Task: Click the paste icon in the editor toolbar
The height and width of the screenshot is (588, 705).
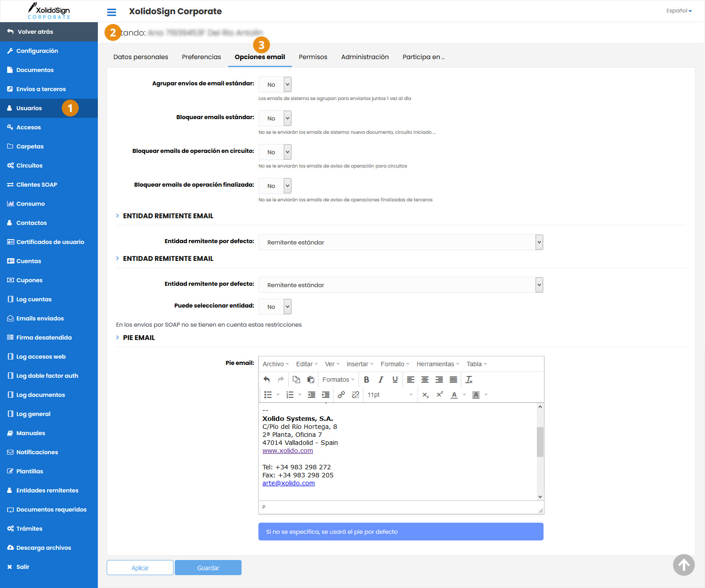Action: 311,380
